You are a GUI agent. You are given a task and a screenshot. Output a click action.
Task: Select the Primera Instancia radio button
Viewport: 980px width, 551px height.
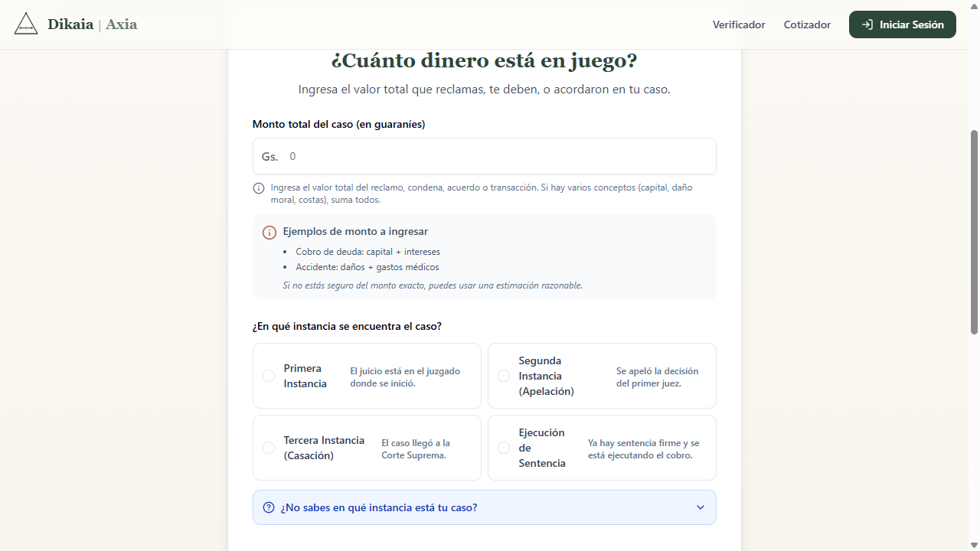(x=269, y=376)
